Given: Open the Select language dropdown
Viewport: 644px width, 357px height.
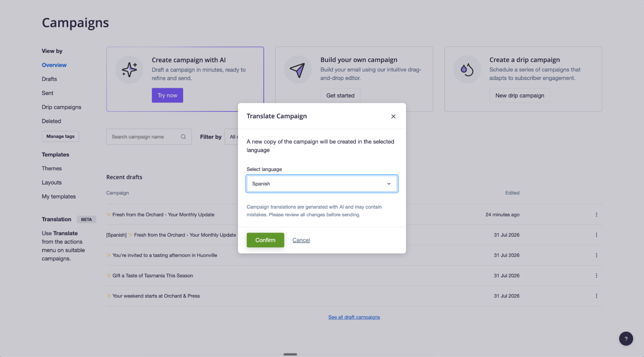Looking at the screenshot, I should (322, 183).
